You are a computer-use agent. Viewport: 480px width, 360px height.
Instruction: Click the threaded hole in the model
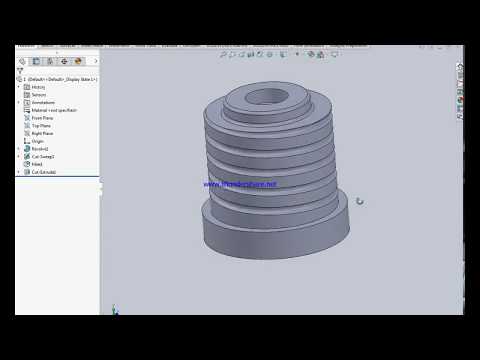(x=267, y=97)
